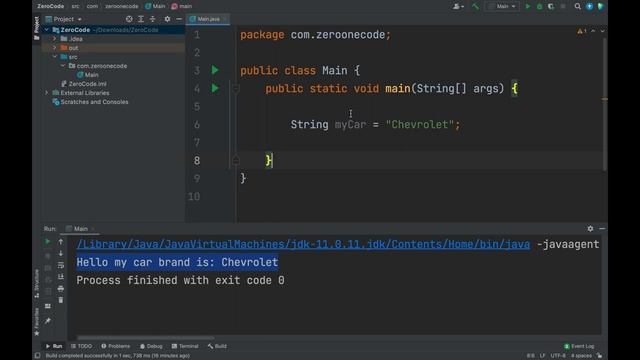Toggle code fold marker on line 4
Screen dimensions: 640x360
coord(236,89)
